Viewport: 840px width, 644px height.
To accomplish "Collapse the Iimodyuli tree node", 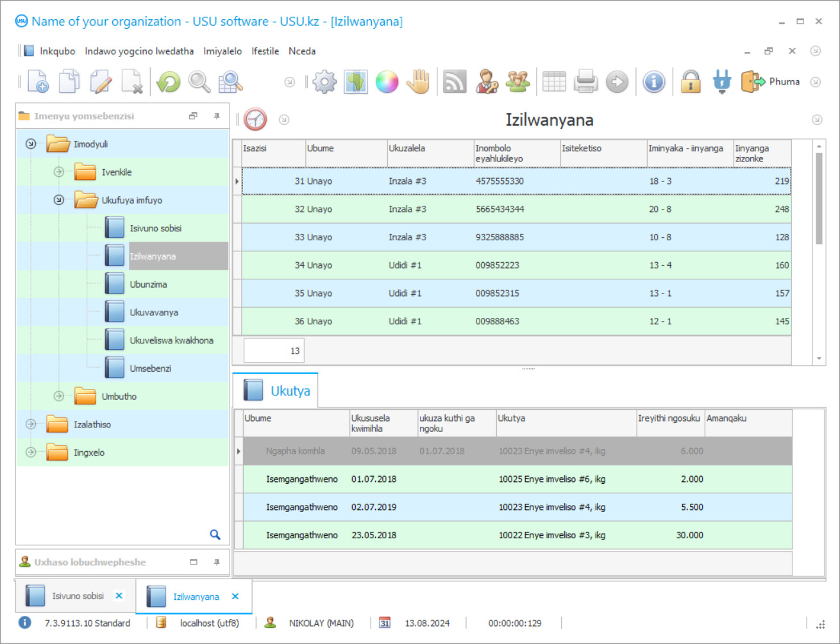I will pyautogui.click(x=31, y=144).
